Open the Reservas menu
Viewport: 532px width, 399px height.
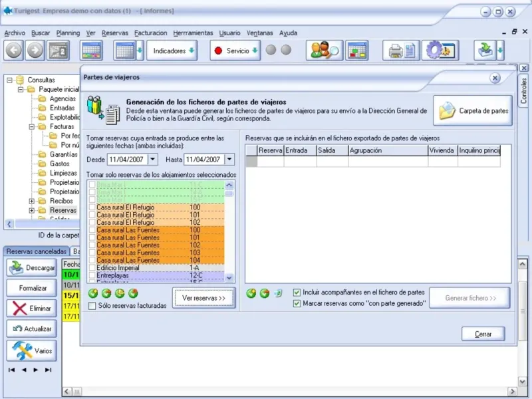[114, 33]
